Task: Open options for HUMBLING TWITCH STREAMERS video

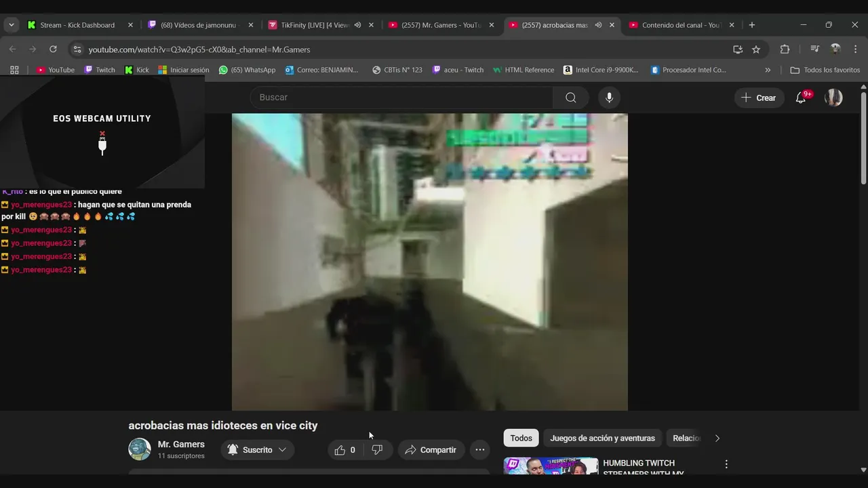Action: pos(726,464)
